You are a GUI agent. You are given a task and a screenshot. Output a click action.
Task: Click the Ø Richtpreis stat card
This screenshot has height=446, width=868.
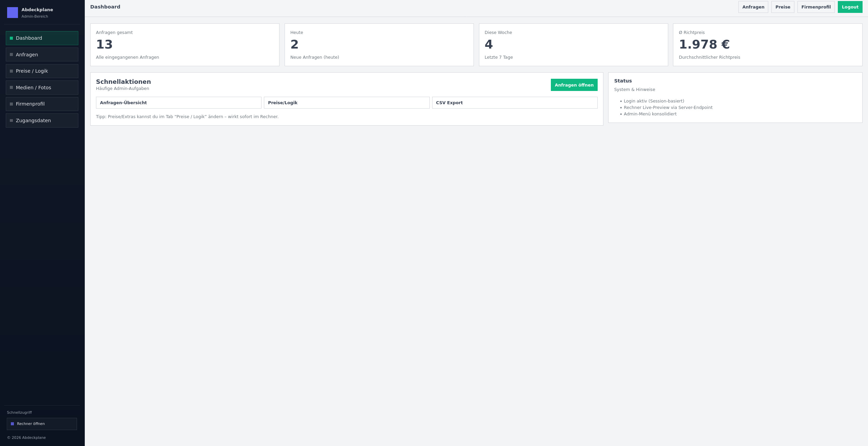tap(767, 45)
